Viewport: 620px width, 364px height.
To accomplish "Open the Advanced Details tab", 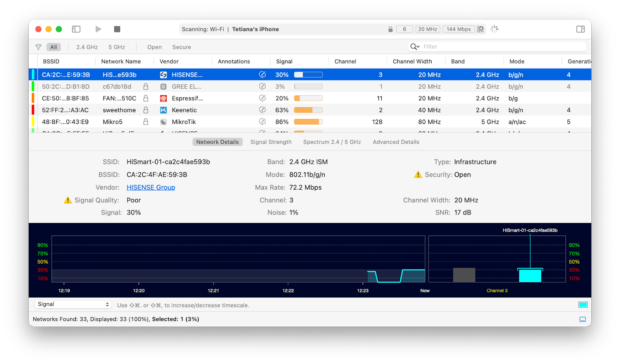I will tap(396, 142).
